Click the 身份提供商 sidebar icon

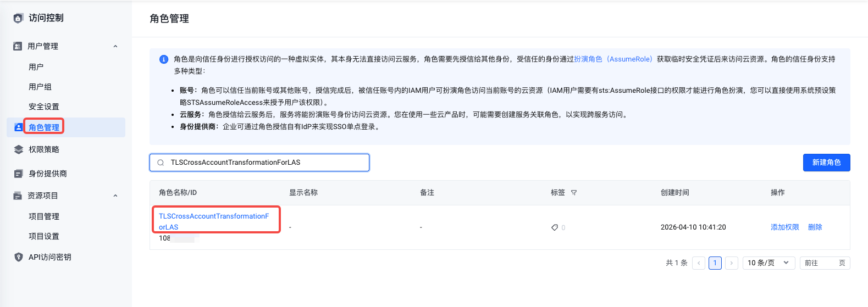pos(18,174)
